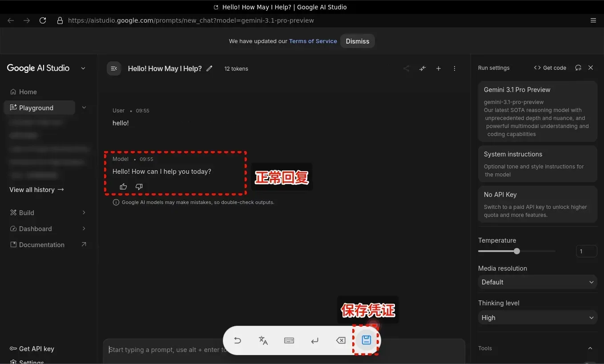This screenshot has width=604, height=364.
Task: Click the save credentials floppy disk icon
Action: [x=366, y=340]
